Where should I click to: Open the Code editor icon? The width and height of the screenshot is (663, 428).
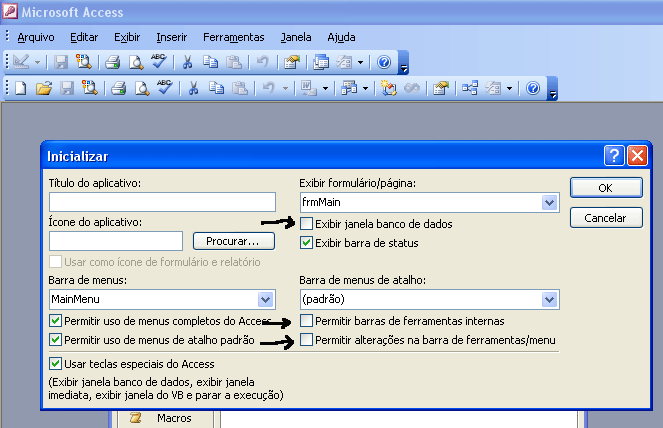tap(388, 88)
